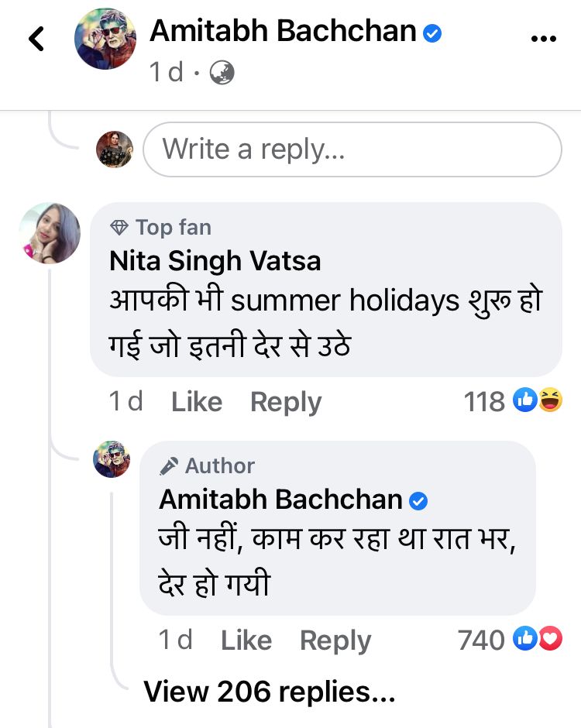Tap the Author pencil badge icon
This screenshot has width=581, height=728.
pyautogui.click(x=168, y=466)
